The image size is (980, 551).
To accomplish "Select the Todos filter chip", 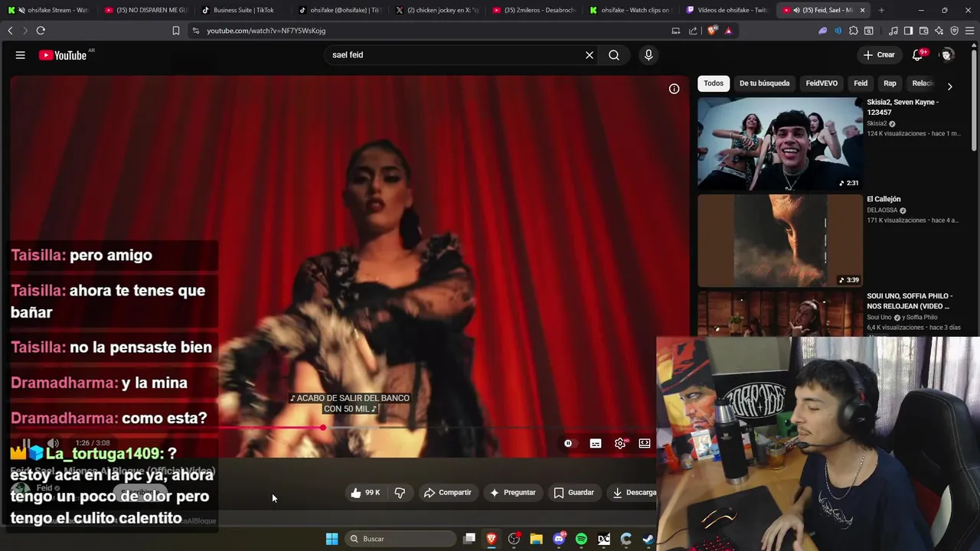I will [x=714, y=83].
